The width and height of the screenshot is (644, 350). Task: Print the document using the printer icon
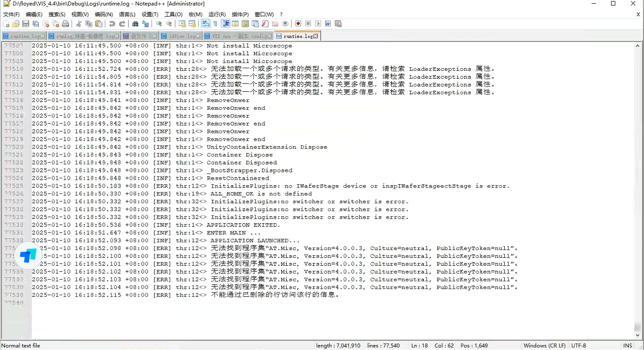point(65,24)
